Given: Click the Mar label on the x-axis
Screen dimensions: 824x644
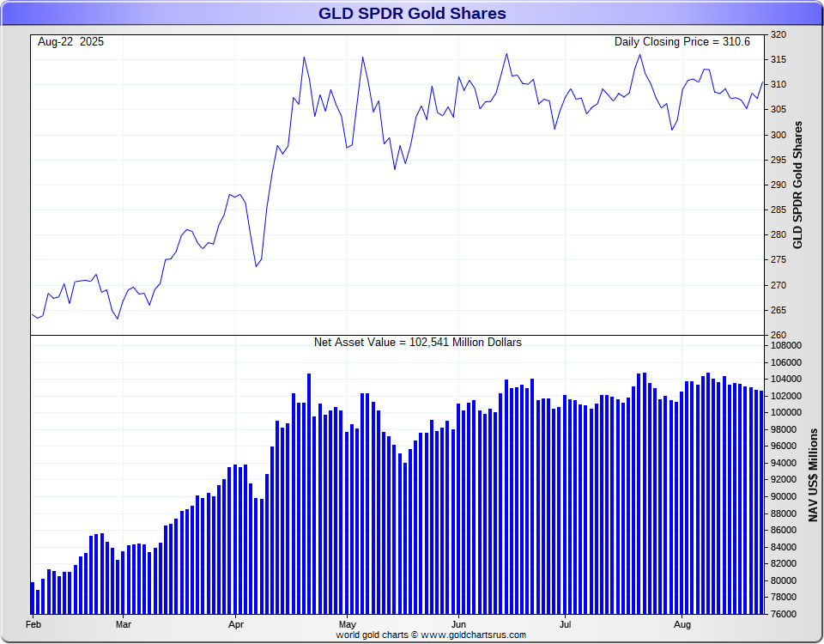Looking at the screenshot, I should [x=124, y=624].
